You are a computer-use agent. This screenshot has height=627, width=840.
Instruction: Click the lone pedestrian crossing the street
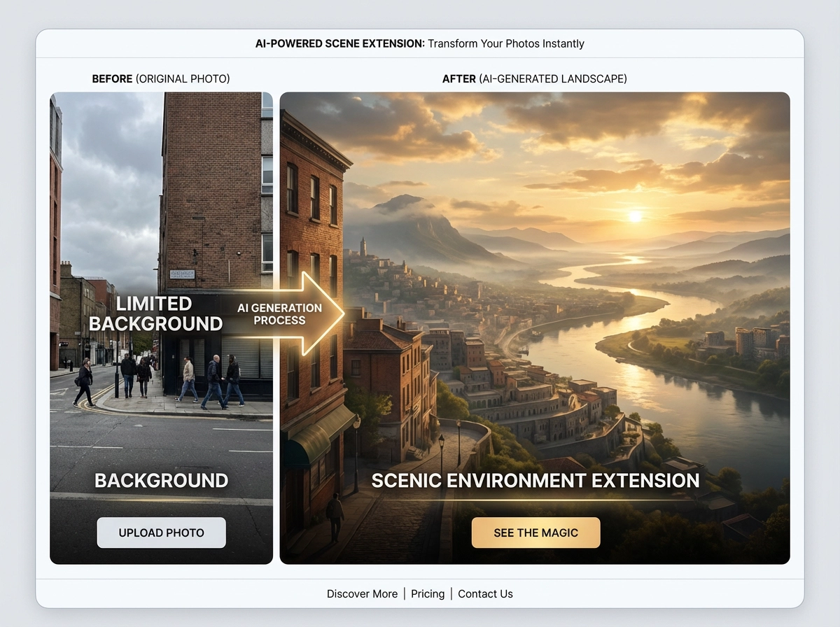click(x=85, y=382)
